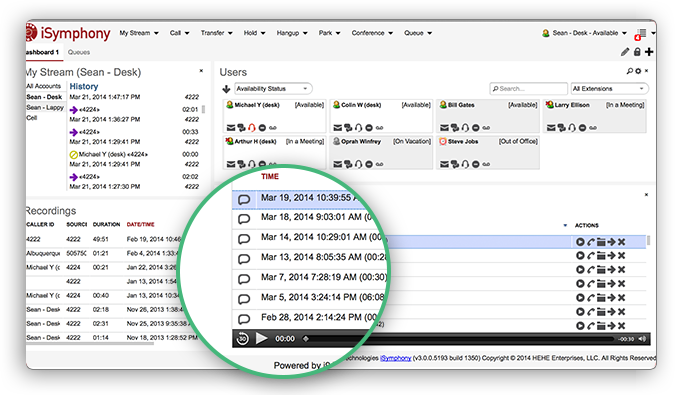Image resolution: width=675 pixels, height=395 pixels.
Task: Play the voicemail in the highlighted actions row
Action: click(x=580, y=242)
